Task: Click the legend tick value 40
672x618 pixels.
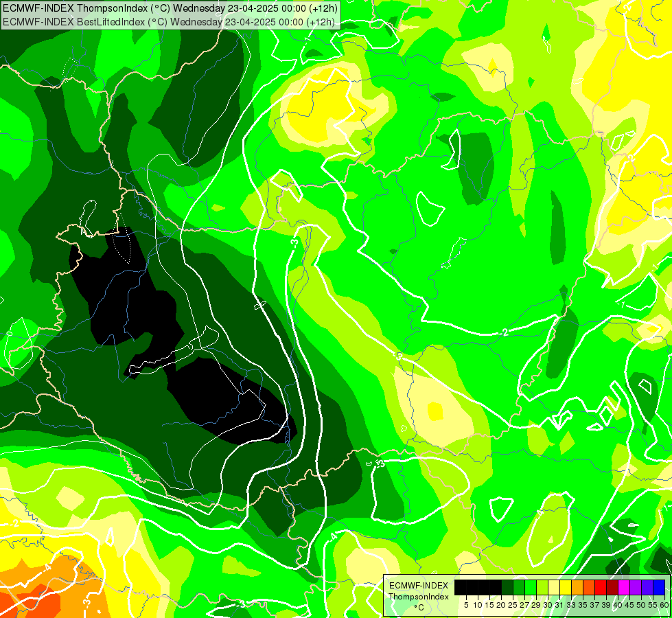Action: 618,605
